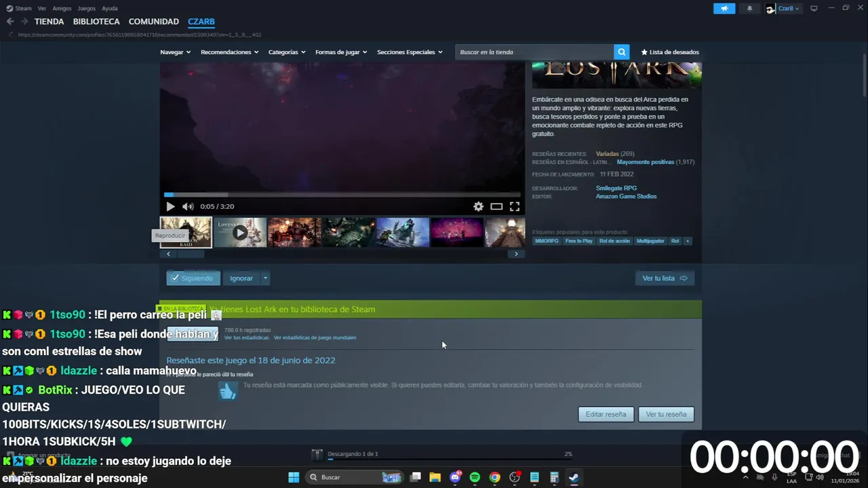Open the CZARB profile tab

pos(201,22)
